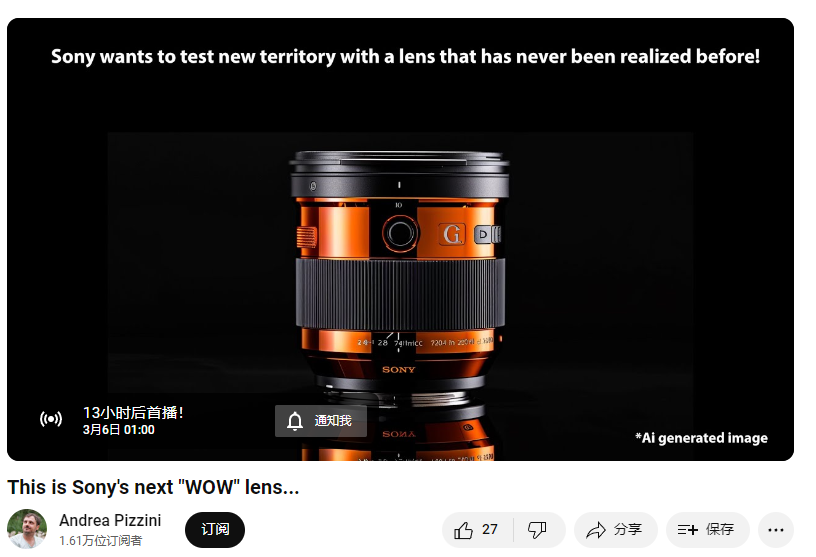Click the bell icon on the notify button
This screenshot has width=816, height=557.
[x=295, y=421]
